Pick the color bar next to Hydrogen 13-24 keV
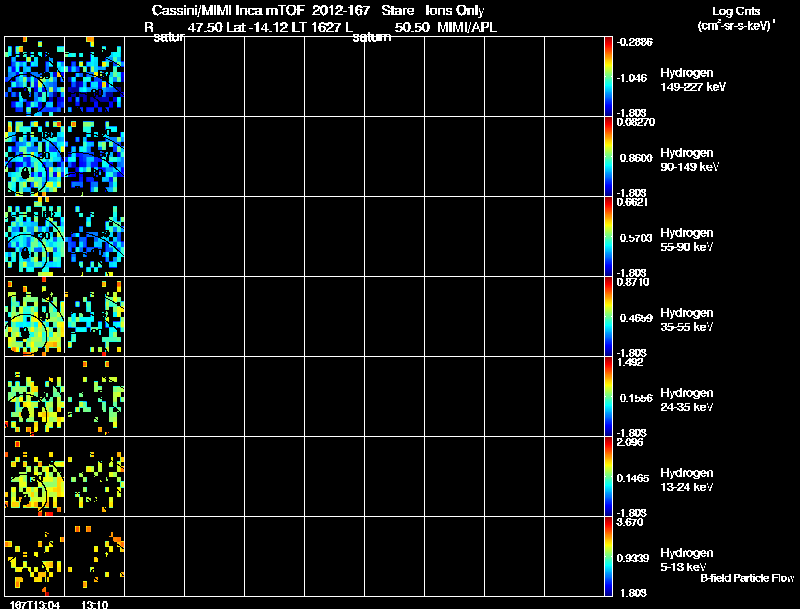The image size is (800, 609). coord(608,477)
